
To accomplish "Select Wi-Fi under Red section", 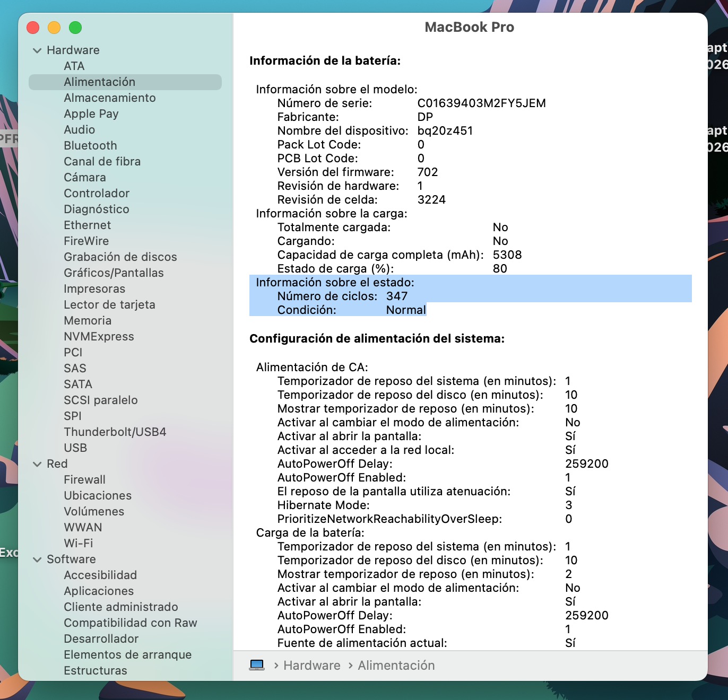I will pos(78,544).
